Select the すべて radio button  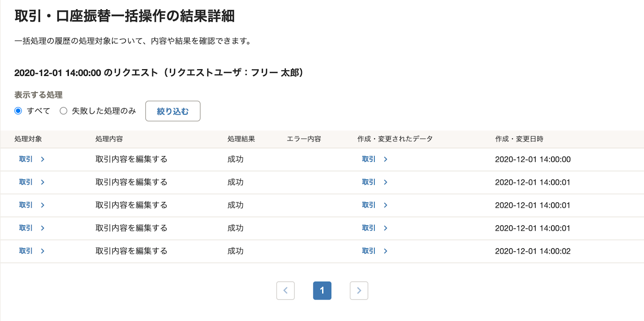[18, 111]
